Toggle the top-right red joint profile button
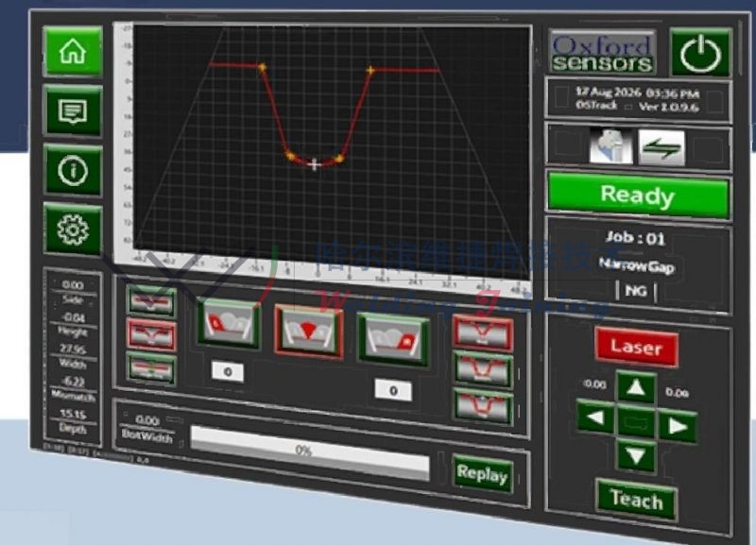The image size is (756, 545). coord(482,332)
